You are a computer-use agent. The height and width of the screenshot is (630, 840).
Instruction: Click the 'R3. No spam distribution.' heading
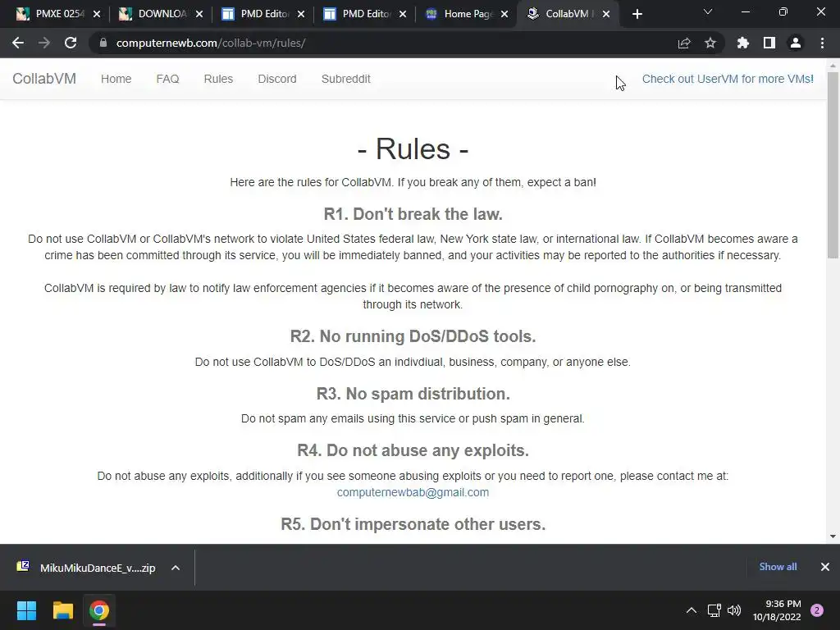tap(413, 394)
